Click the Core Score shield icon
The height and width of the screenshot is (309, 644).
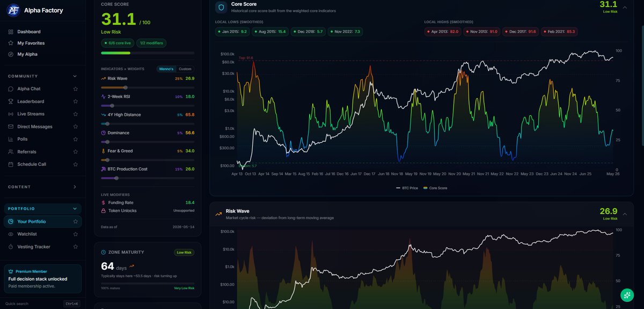221,7
